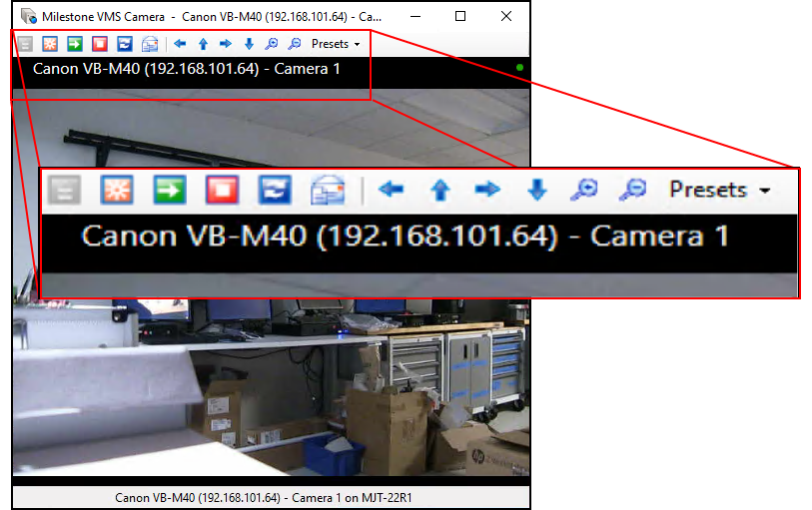812x510 pixels.
Task: Click the green arrow icon in the small window toolbar
Action: coord(75,44)
